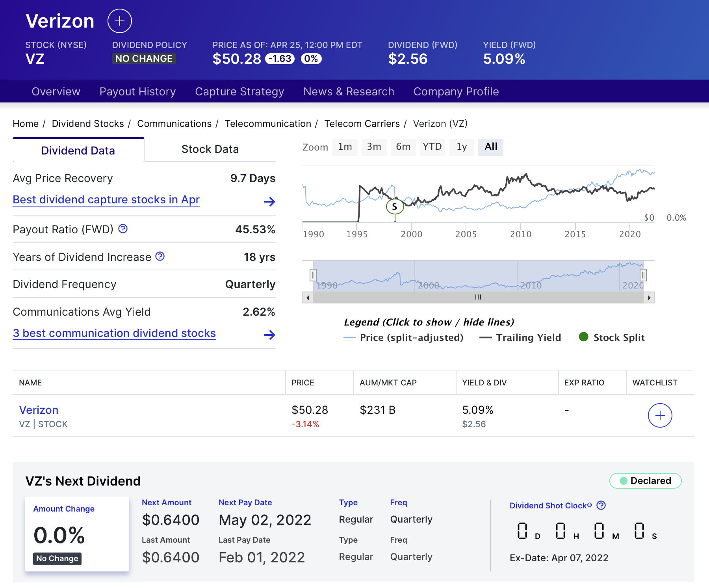This screenshot has height=588, width=709.
Task: Click the navigator left range handle
Action: pos(313,275)
